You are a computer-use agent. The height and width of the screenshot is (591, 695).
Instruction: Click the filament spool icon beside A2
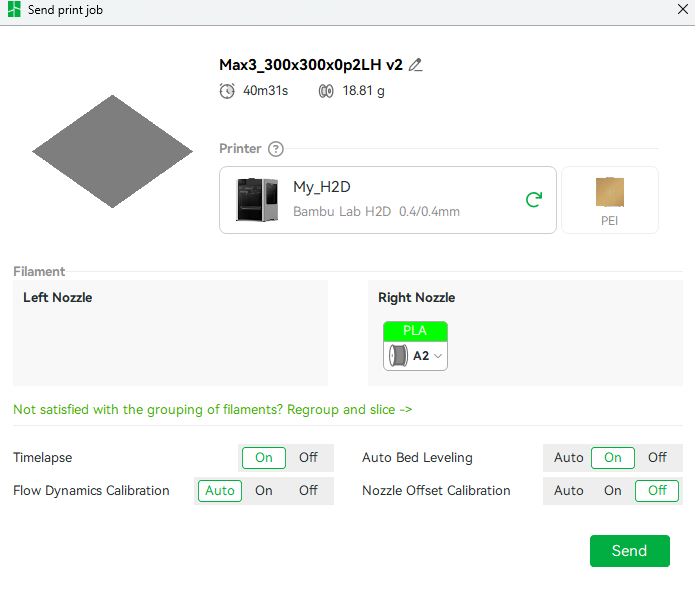click(398, 356)
